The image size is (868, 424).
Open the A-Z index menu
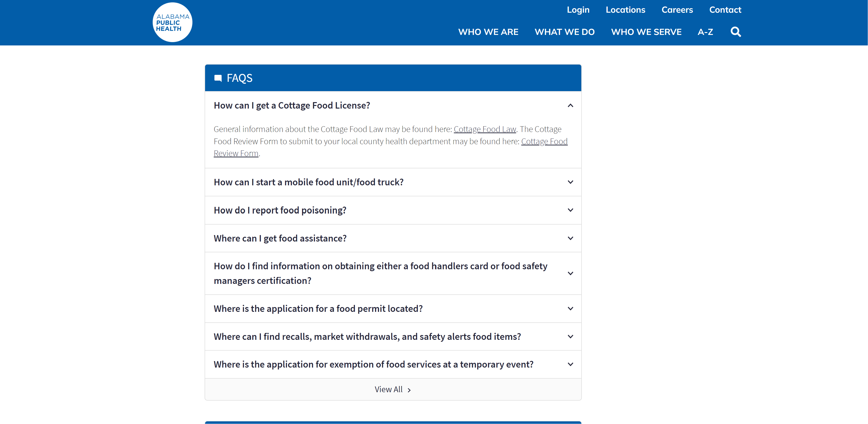pos(705,32)
